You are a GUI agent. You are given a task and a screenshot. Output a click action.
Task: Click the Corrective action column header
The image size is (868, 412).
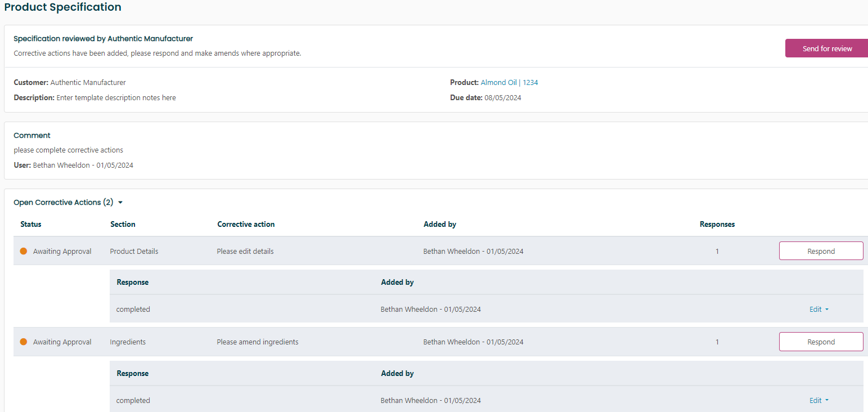click(x=246, y=224)
